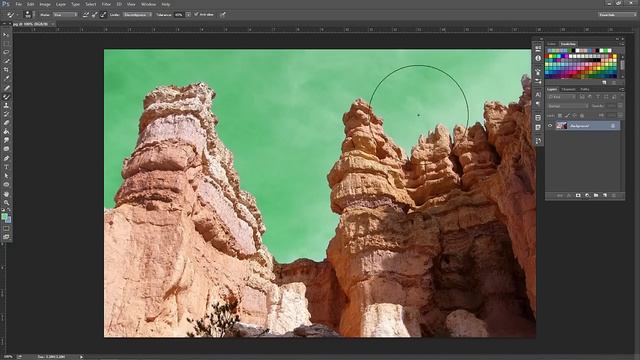The height and width of the screenshot is (360, 640).
Task: Create a new adjustment layer
Action: (x=587, y=196)
